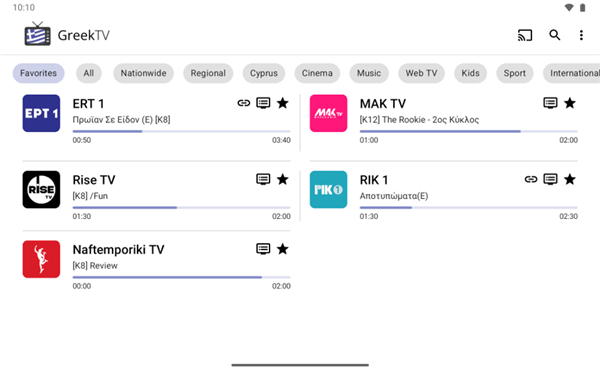Show the RIK 1 program guide icon
Image resolution: width=600 pixels, height=375 pixels.
pos(550,179)
